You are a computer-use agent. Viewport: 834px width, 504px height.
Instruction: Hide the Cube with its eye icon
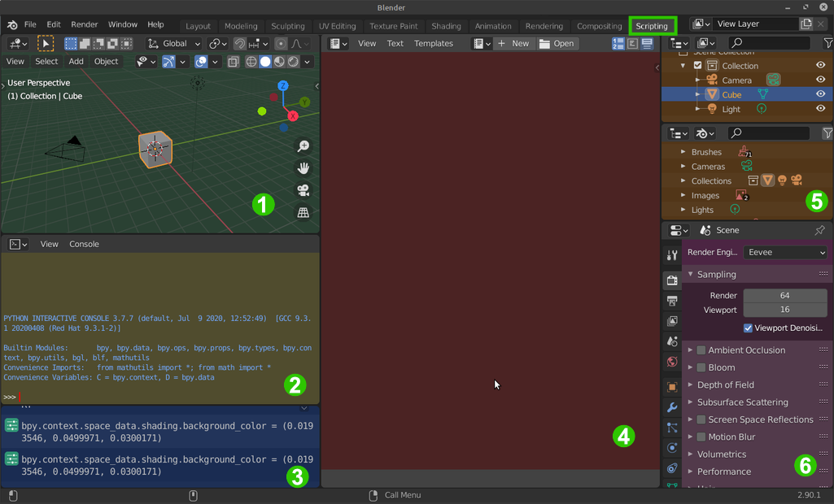click(x=821, y=94)
